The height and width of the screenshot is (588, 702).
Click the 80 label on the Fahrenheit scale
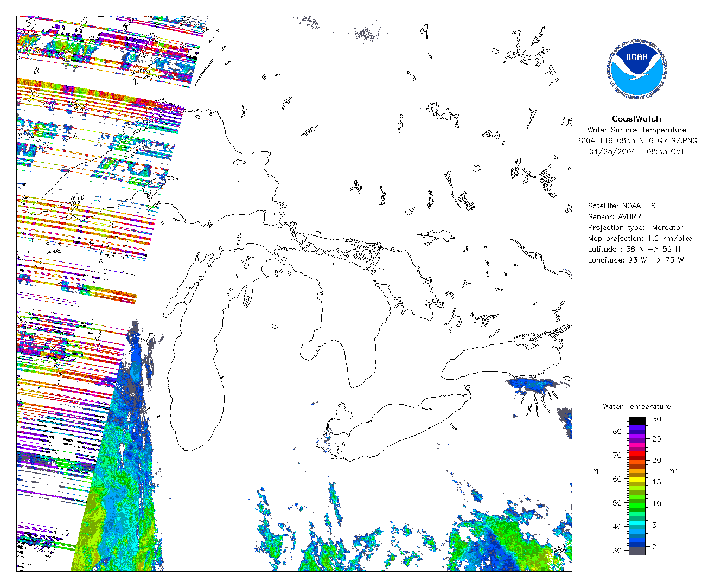point(617,431)
